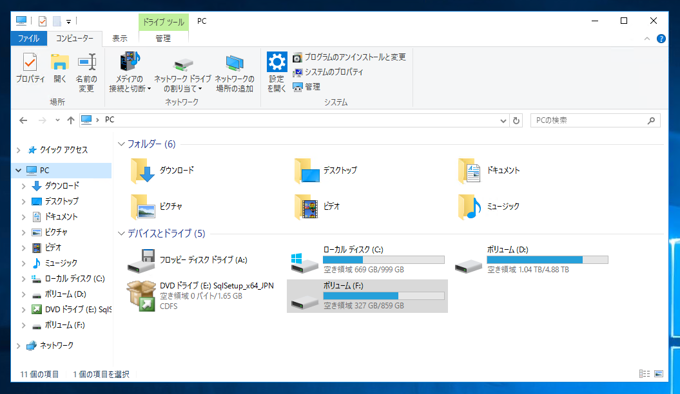Screen dimensions: 680x394
Task: Open the recent locations dropdown arrow
Action: [57, 120]
